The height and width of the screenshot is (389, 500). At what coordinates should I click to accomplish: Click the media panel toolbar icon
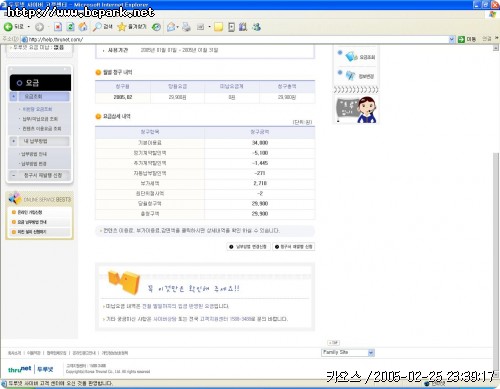(x=231, y=27)
